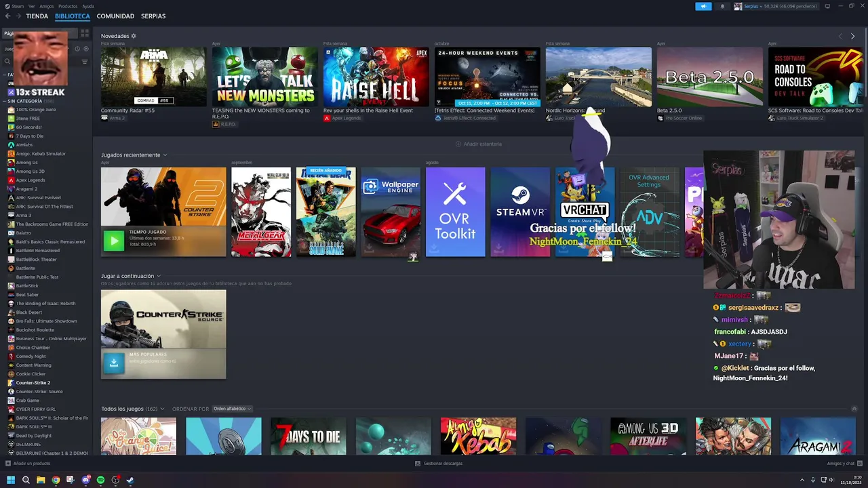The height and width of the screenshot is (488, 868).
Task: Open the Ver menu
Action: coord(31,6)
